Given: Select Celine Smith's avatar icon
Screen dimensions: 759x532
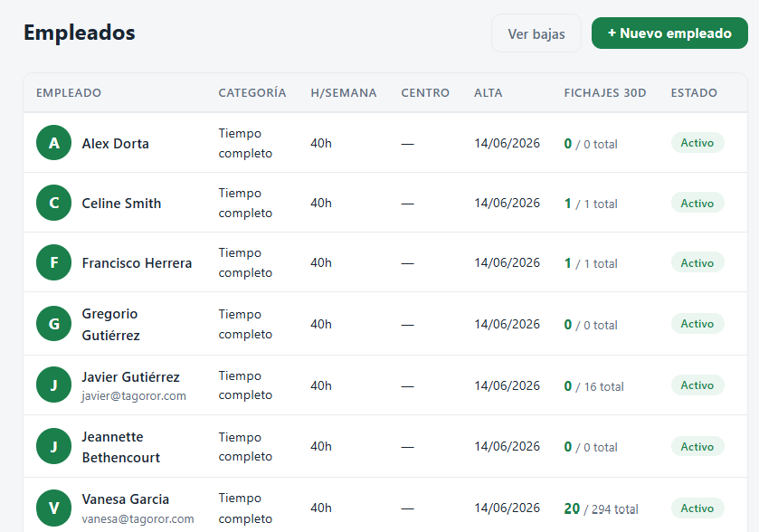Looking at the screenshot, I should point(53,203).
